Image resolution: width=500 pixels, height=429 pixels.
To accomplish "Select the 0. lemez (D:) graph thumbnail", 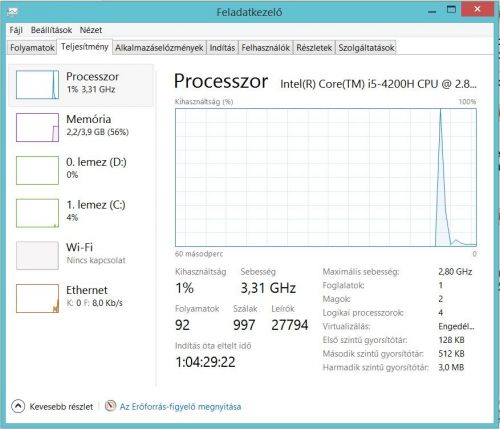I will (x=37, y=170).
